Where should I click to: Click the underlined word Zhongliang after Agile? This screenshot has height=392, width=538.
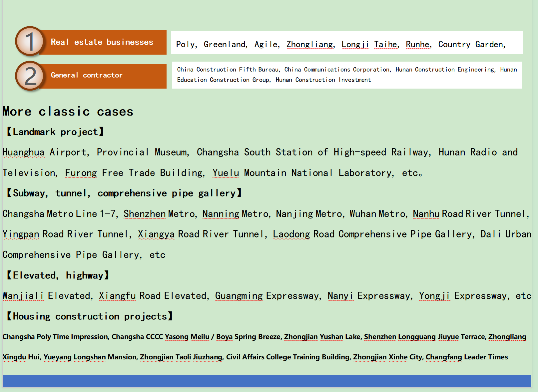[310, 44]
